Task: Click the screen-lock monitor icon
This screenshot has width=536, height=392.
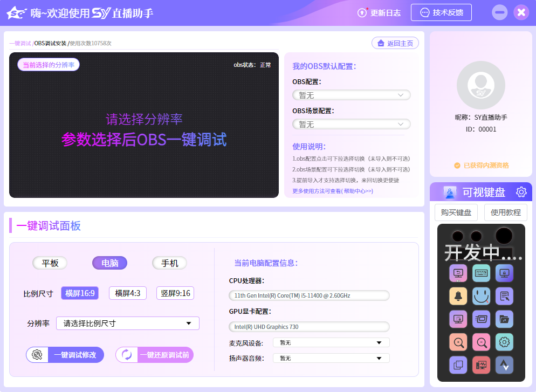Action: [x=504, y=272]
